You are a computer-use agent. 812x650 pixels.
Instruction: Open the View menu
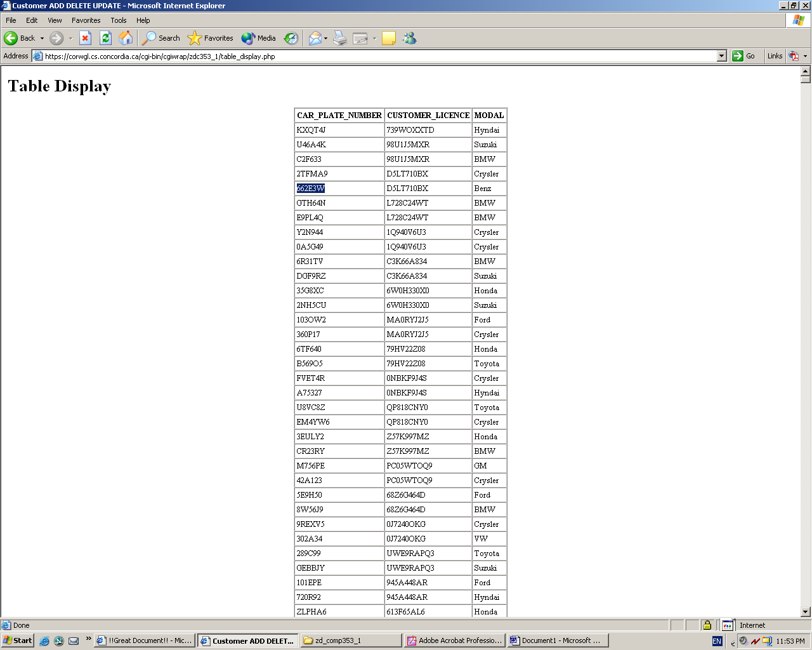tap(55, 20)
